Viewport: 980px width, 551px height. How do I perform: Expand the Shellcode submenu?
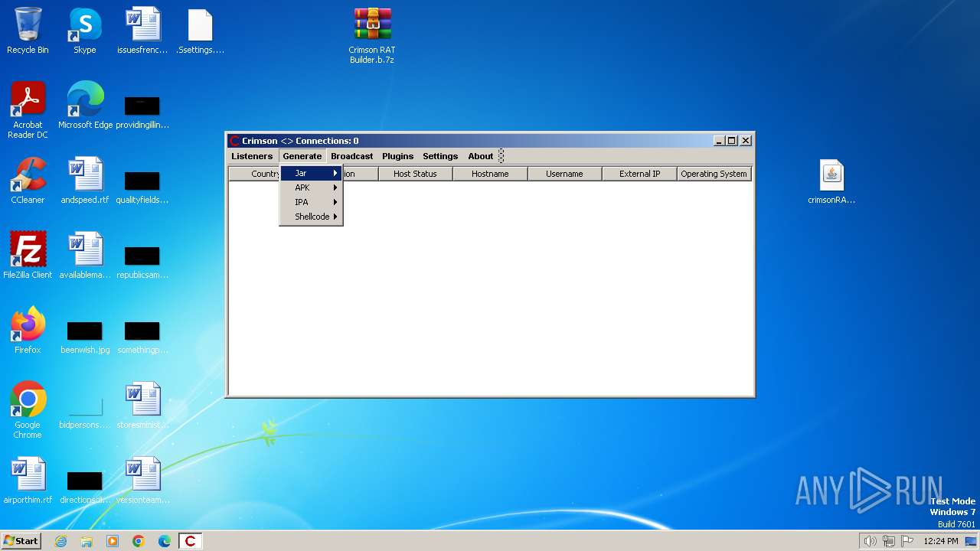(311, 217)
